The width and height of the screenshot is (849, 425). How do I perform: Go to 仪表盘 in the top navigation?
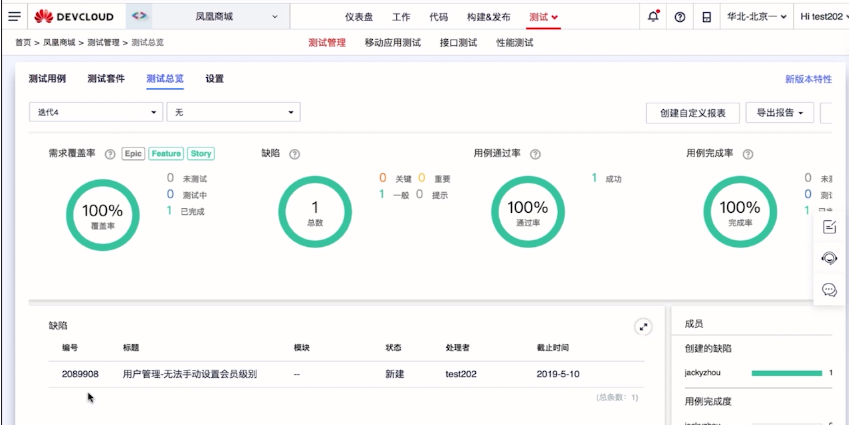359,17
